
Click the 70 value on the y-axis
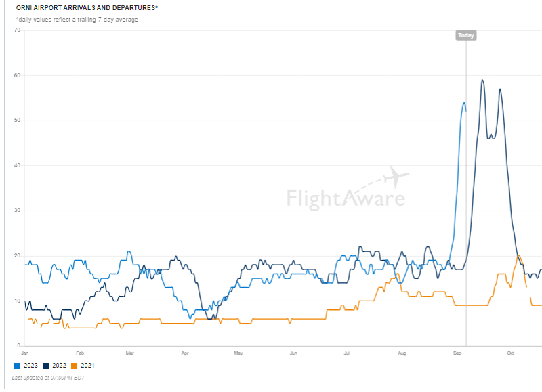16,30
